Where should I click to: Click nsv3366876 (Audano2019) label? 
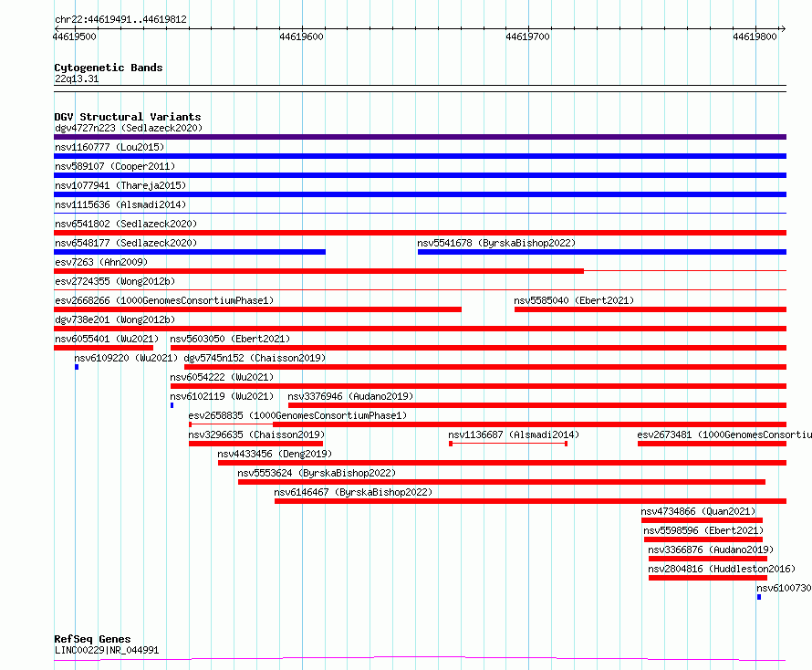711,550
